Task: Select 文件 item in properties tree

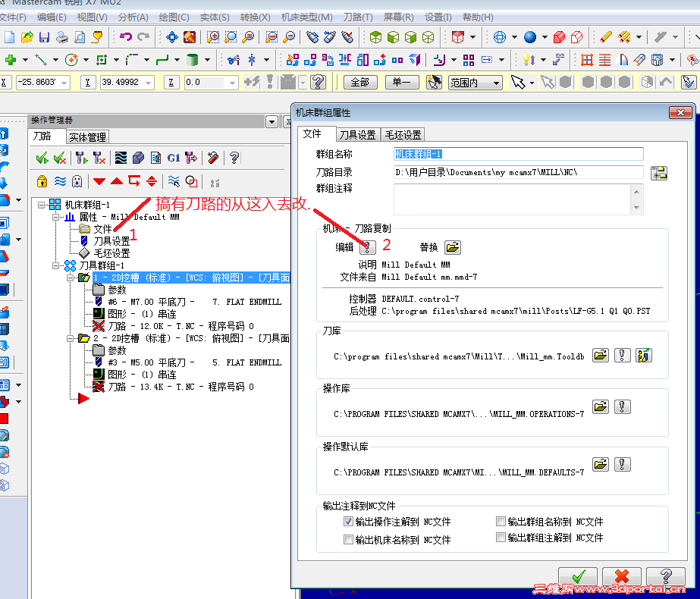Action: 102,229
